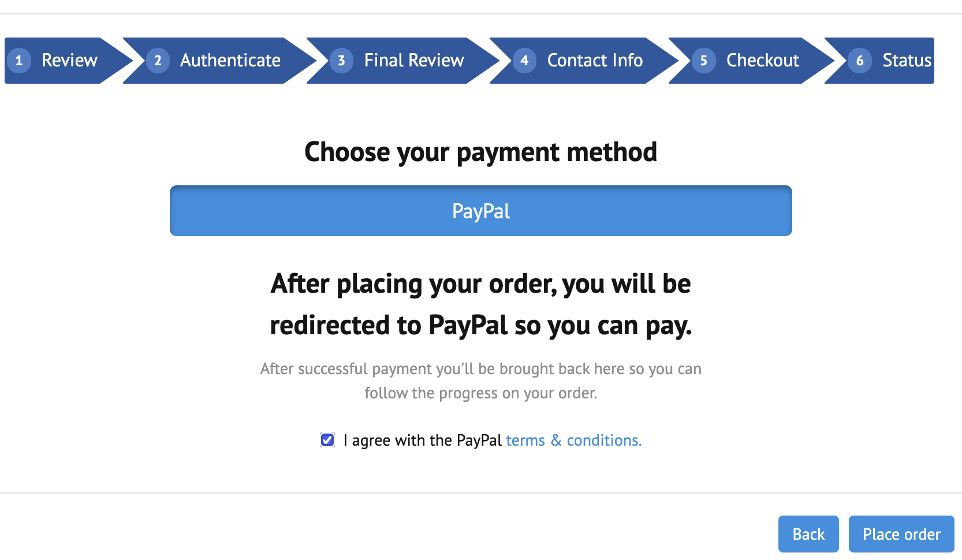This screenshot has width=962, height=560.
Task: Click the step 3 number circle
Action: point(341,61)
